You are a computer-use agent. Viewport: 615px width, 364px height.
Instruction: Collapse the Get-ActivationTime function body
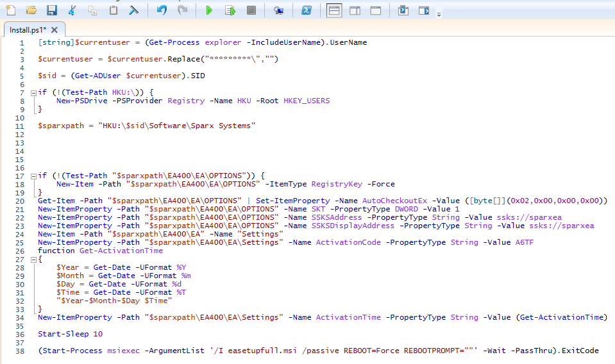(33, 259)
